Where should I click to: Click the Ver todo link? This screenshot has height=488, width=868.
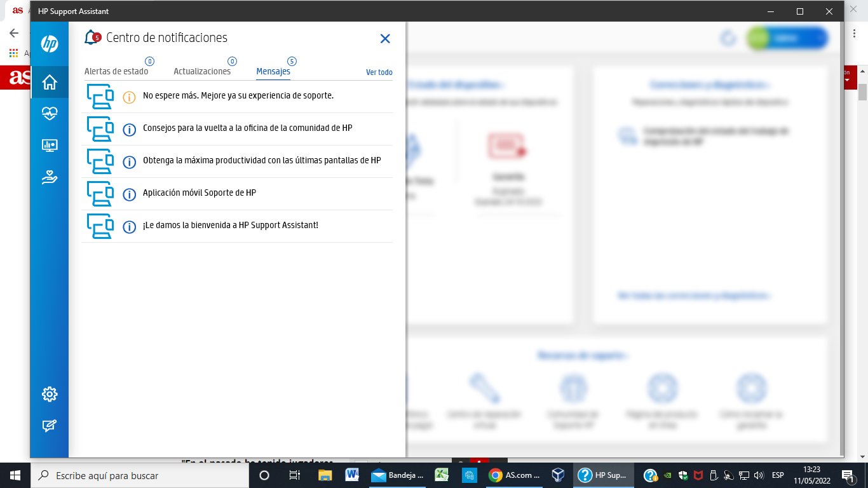click(381, 72)
